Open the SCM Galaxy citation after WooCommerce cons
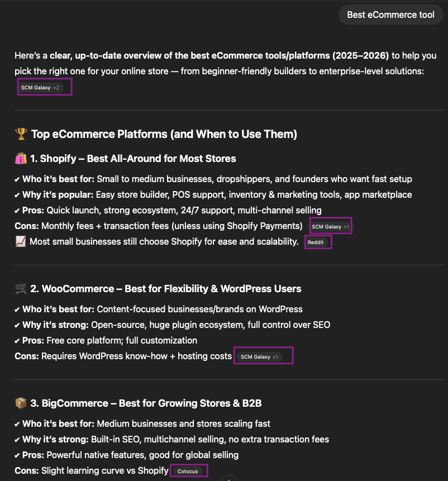 [x=260, y=356]
